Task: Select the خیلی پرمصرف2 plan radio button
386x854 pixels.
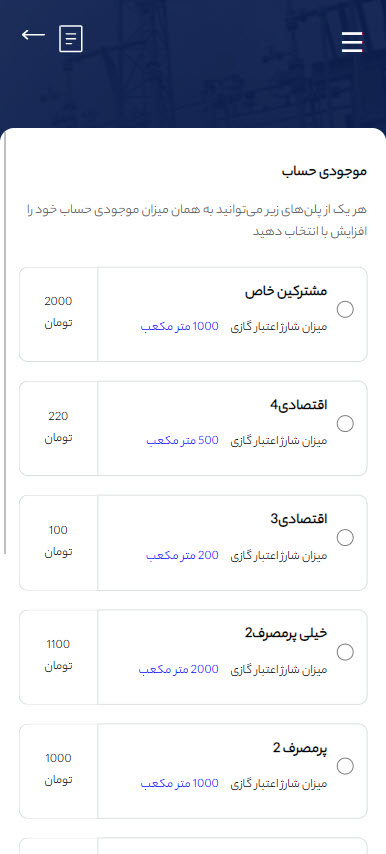Action: point(345,652)
